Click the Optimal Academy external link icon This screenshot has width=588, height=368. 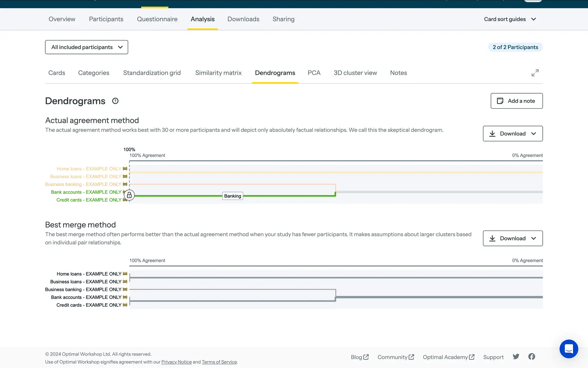[472, 357]
